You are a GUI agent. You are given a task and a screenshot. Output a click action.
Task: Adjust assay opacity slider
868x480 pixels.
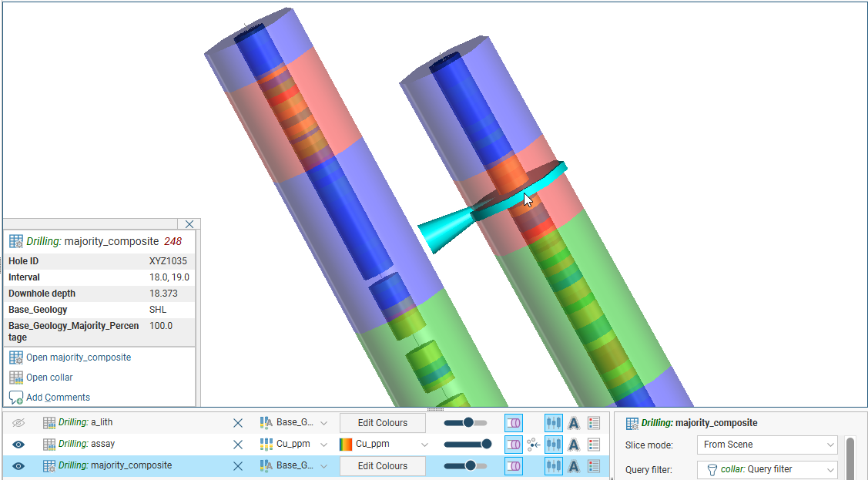click(468, 445)
